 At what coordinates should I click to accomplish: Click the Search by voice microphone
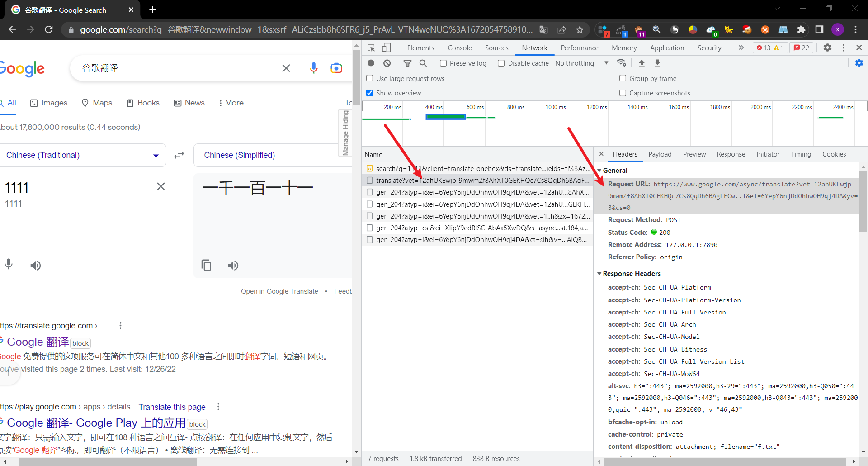[313, 68]
